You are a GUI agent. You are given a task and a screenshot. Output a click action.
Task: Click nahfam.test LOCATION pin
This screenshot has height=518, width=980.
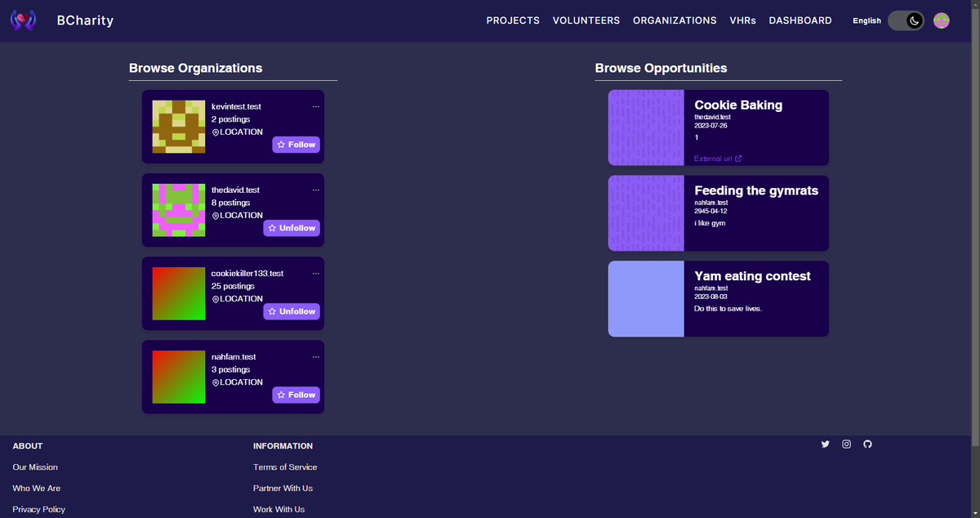click(x=216, y=382)
